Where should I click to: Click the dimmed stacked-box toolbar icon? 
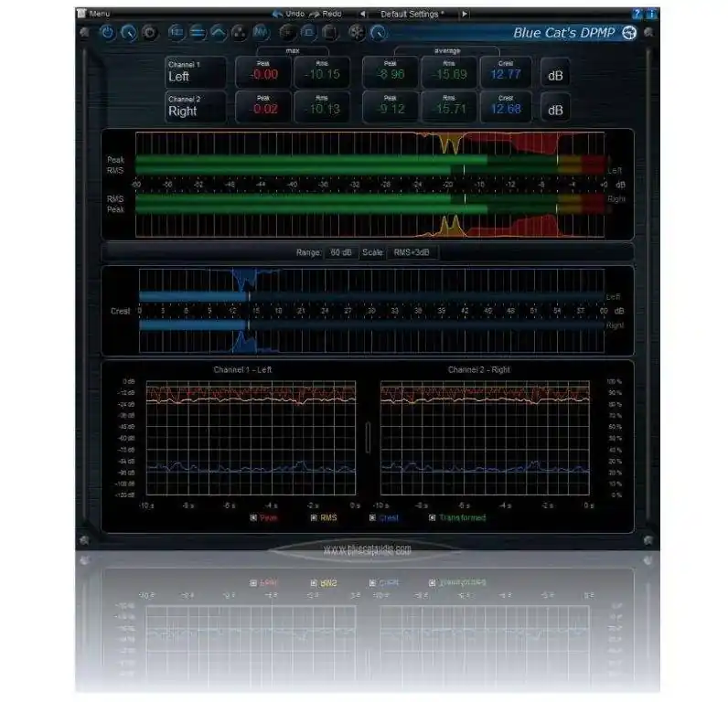pyautogui.click(x=329, y=33)
